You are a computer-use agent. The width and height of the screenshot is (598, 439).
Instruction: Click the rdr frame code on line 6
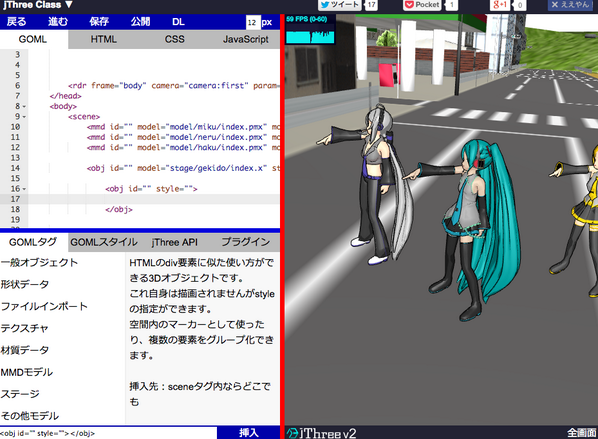coord(174,86)
